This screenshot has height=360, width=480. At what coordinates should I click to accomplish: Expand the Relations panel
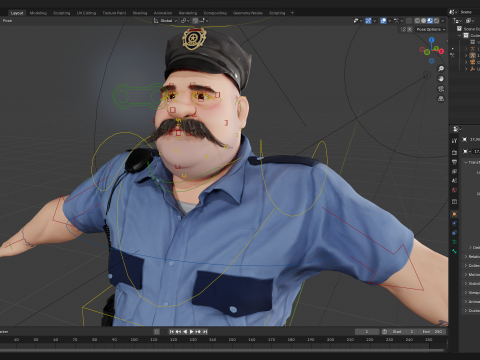click(472, 257)
